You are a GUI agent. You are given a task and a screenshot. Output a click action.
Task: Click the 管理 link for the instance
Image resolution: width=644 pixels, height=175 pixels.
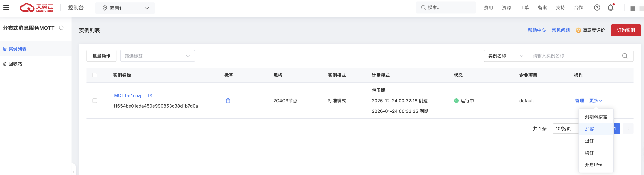pos(579,101)
